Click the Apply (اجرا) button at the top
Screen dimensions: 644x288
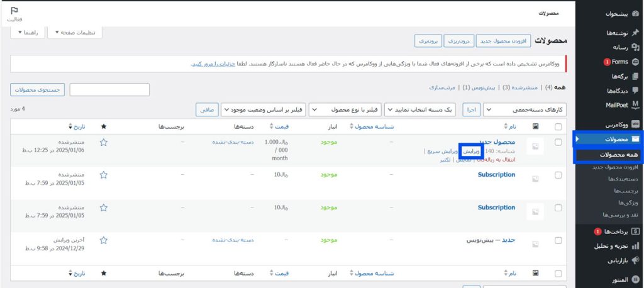(472, 109)
